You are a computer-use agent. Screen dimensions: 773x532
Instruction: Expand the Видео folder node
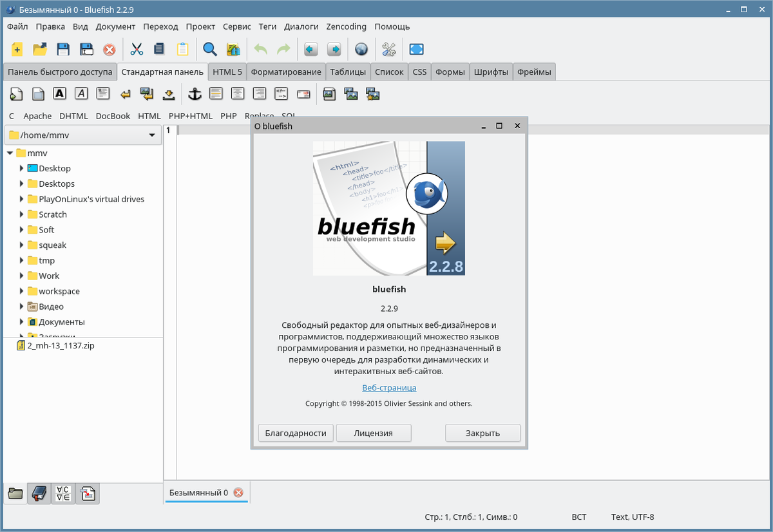click(21, 307)
